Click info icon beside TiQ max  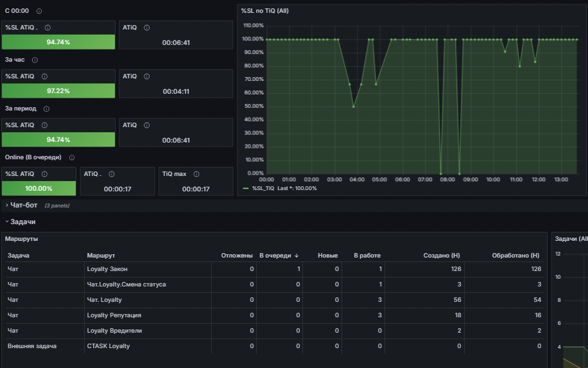(196, 174)
